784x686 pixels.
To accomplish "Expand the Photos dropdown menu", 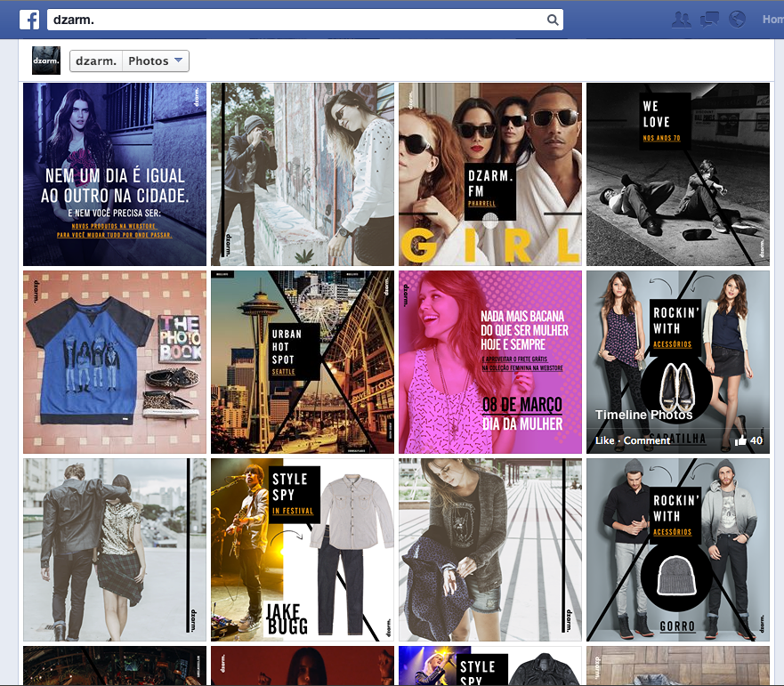I will (x=156, y=61).
